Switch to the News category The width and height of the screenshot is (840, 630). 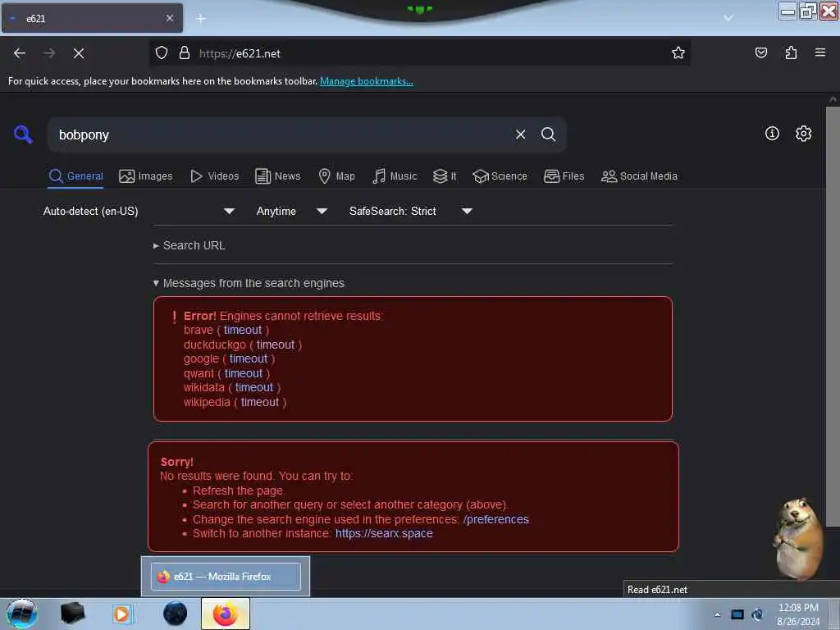(x=277, y=176)
